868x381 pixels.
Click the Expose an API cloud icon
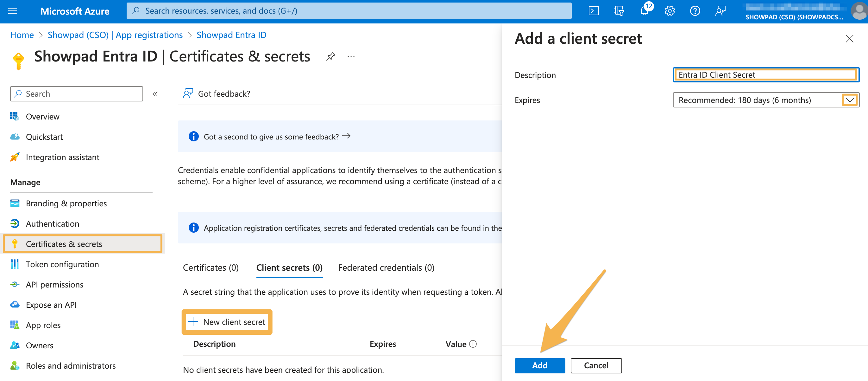pos(15,304)
